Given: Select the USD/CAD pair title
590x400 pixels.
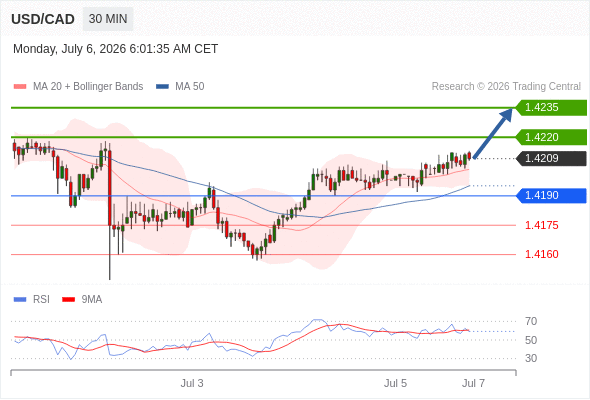Looking at the screenshot, I should point(43,19).
